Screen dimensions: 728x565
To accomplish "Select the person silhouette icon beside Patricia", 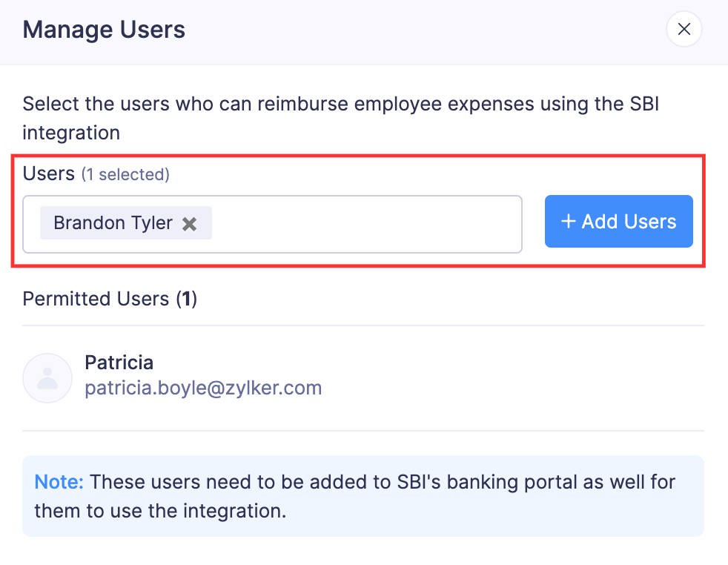I will coord(47,378).
